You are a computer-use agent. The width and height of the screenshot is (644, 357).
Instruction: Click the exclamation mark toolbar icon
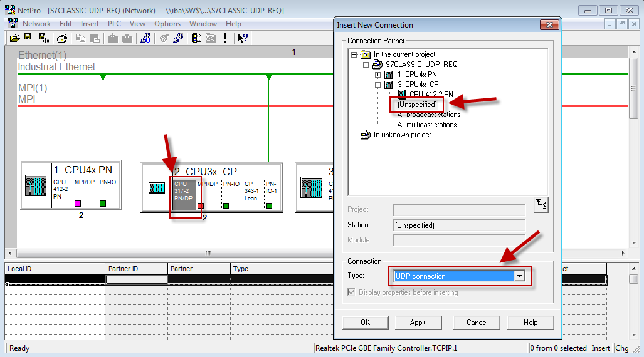pyautogui.click(x=225, y=38)
